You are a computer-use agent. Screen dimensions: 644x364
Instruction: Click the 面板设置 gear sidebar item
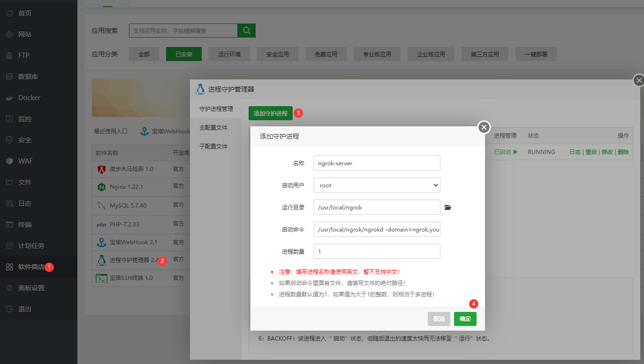point(31,288)
